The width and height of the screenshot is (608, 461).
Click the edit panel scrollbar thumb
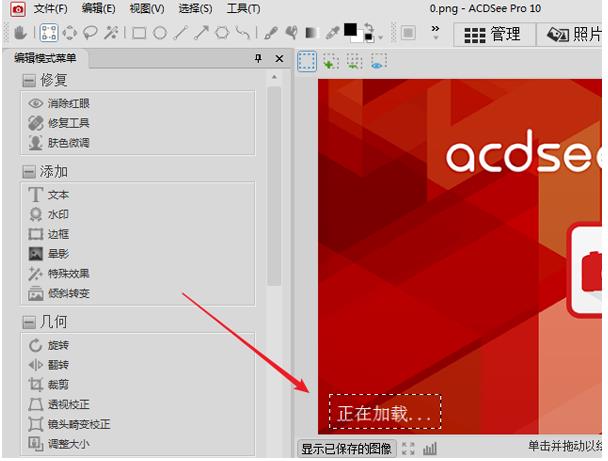click(274, 186)
